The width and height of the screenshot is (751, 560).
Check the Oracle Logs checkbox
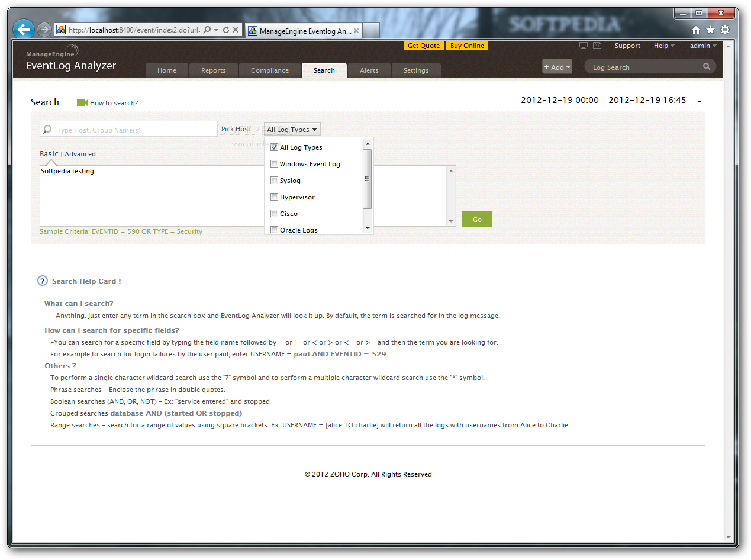click(x=274, y=230)
